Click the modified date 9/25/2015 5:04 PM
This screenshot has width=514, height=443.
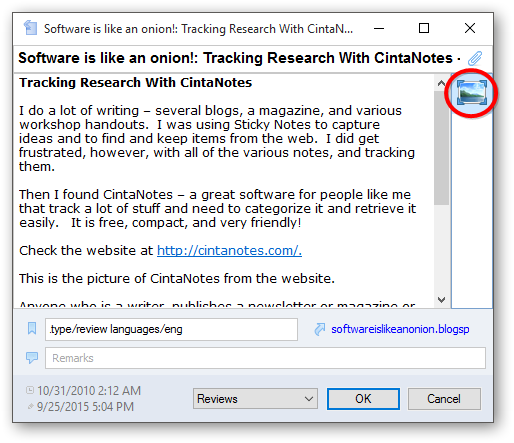[85, 406]
